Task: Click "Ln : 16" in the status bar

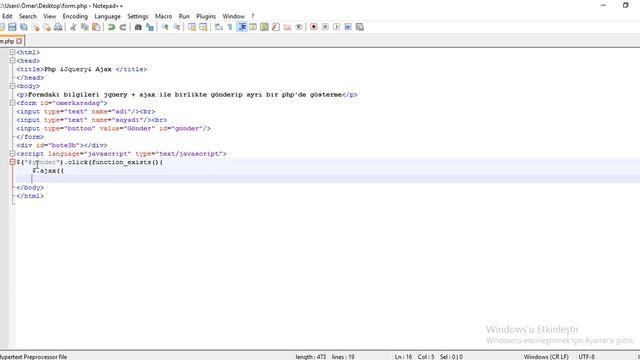Action: click(x=403, y=357)
